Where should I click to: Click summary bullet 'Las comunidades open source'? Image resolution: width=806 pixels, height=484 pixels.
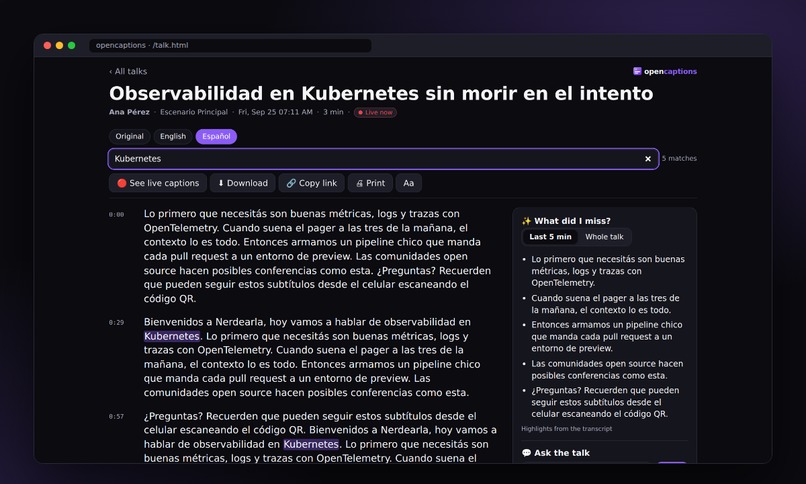tap(607, 369)
